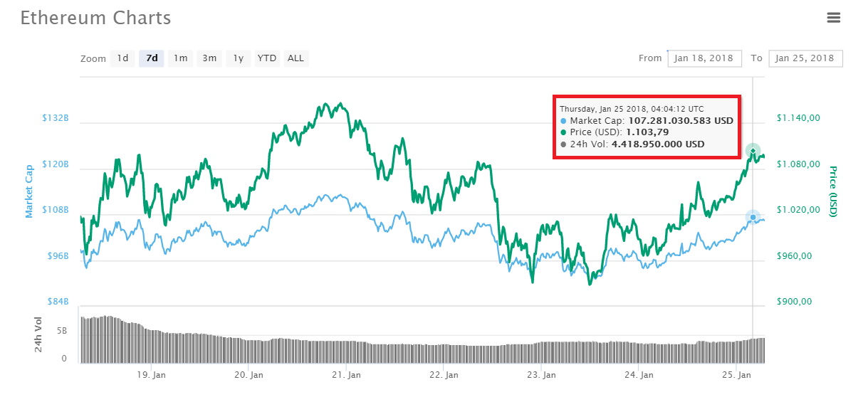Show ALL historical data
Image resolution: width=868 pixels, height=397 pixels.
click(296, 58)
